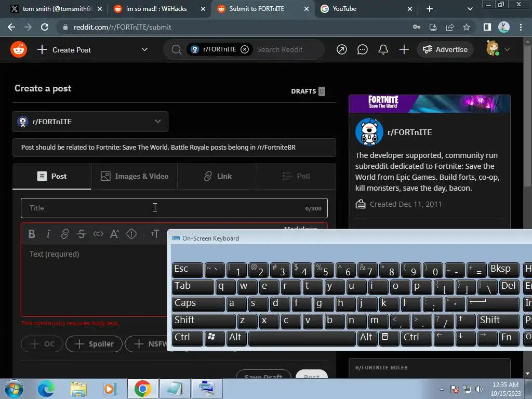Click Esc key on On-Screen Keyboard
532x399 pixels.
[187, 270]
